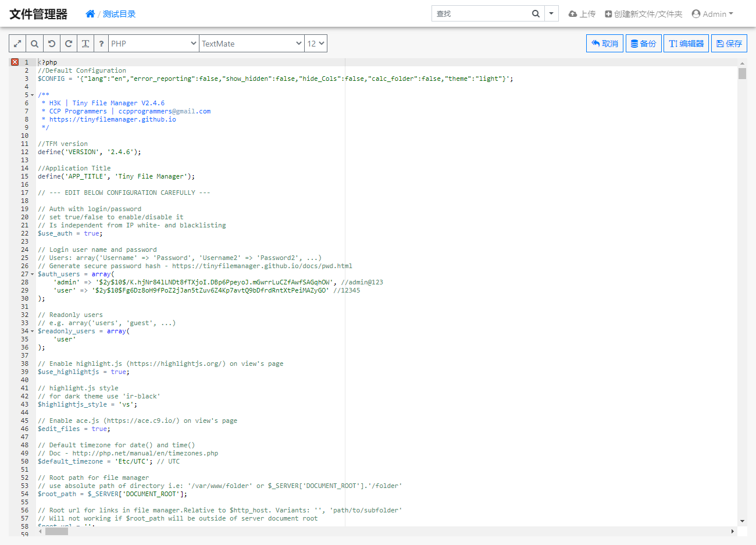Click the "$use_highlightjs = true;" line
Image resolution: width=756 pixels, height=545 pixels.
coord(84,372)
